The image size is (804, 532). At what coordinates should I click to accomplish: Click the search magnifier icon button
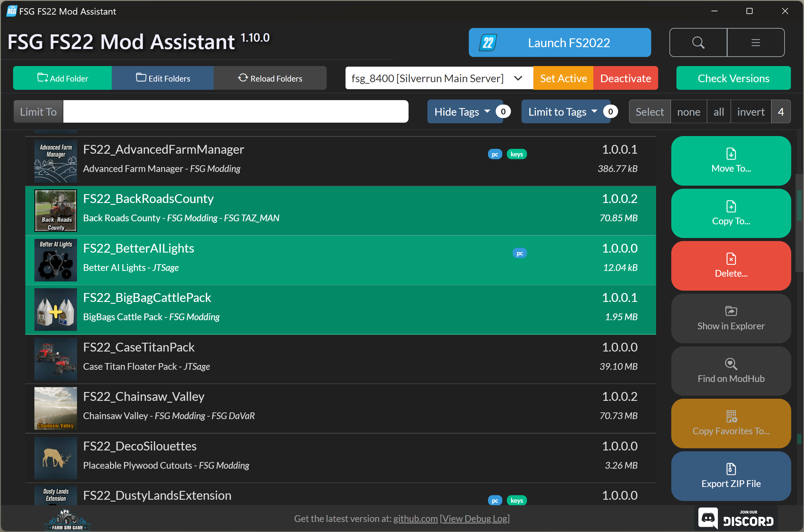[698, 42]
